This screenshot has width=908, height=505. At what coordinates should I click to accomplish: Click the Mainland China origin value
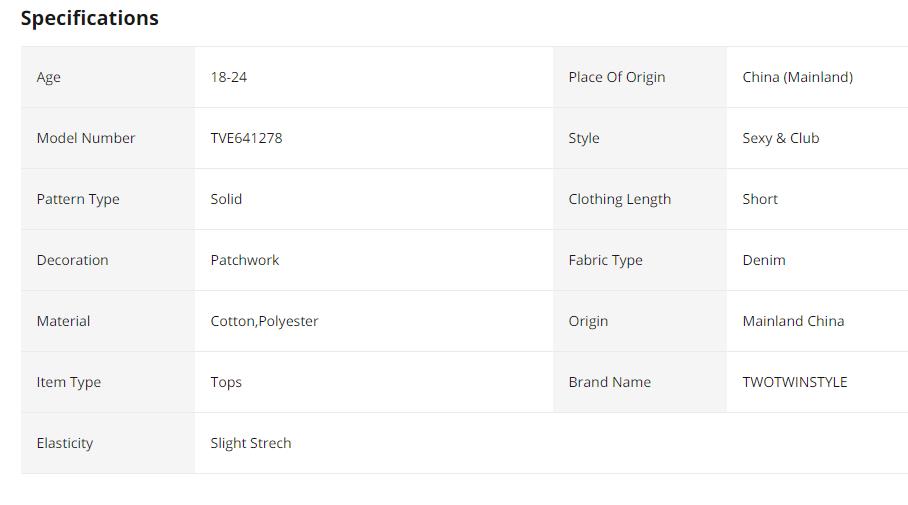tap(793, 321)
